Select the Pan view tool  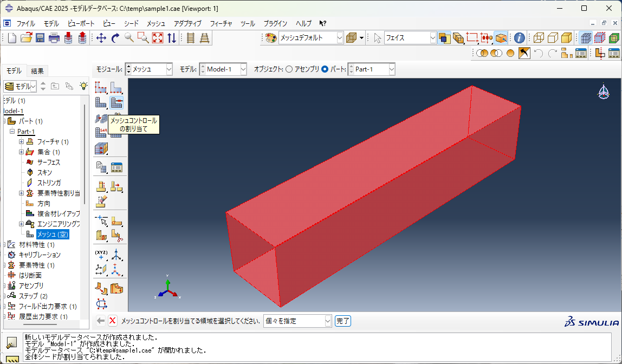[x=101, y=38]
